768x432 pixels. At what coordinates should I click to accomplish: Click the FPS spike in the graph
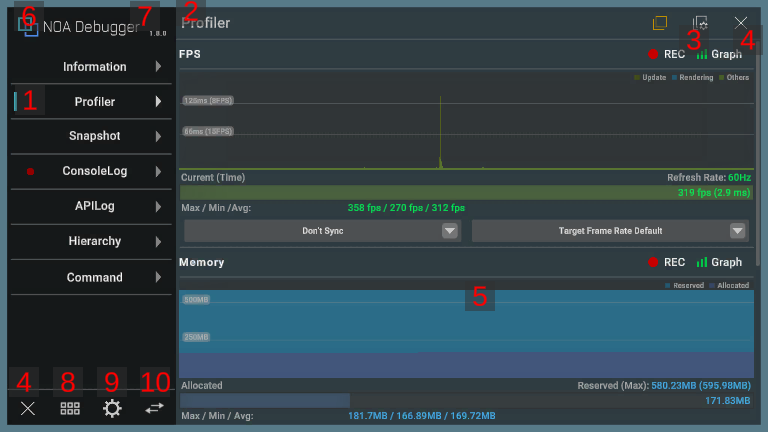tap(440, 132)
